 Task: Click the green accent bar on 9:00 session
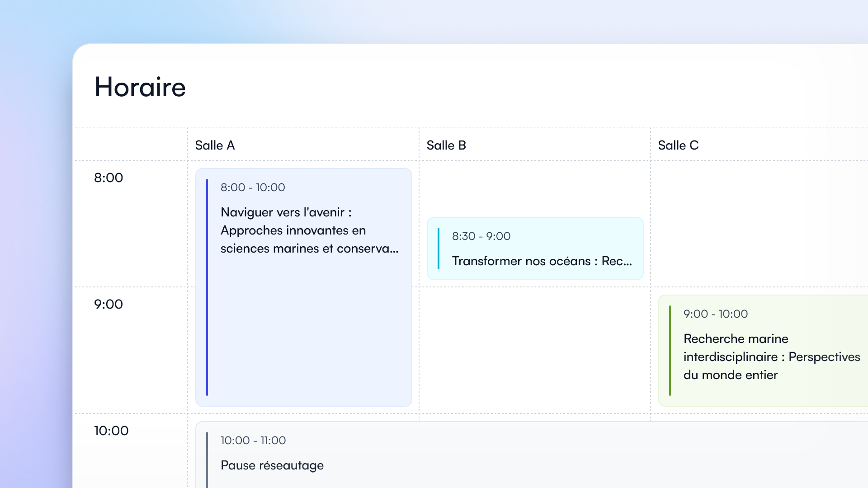670,351
